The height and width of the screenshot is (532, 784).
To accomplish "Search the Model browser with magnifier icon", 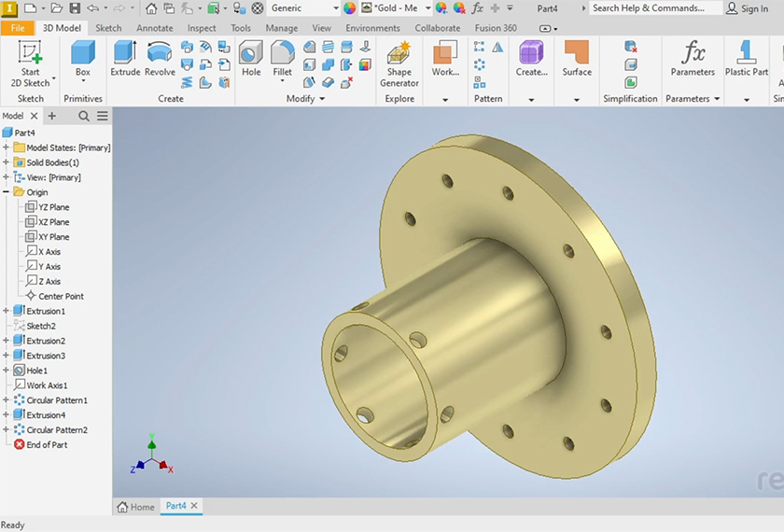I will pos(84,116).
